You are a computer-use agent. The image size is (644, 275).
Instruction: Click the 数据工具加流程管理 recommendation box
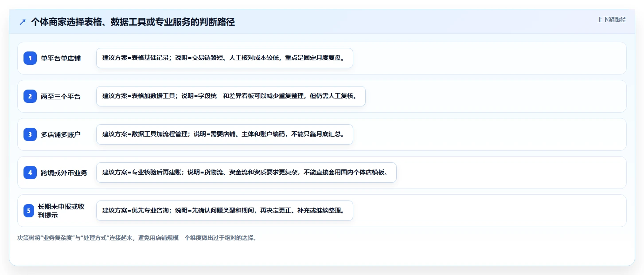[225, 134]
